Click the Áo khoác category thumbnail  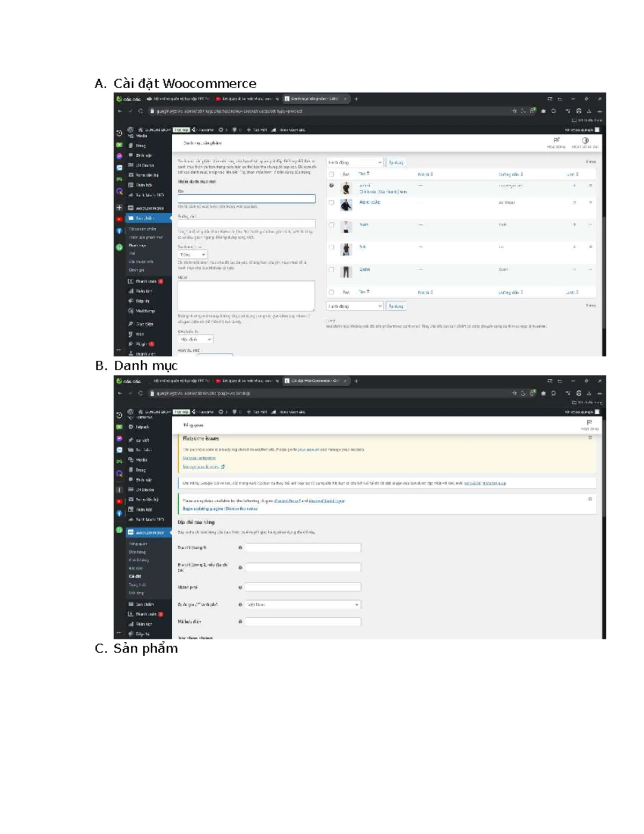pyautogui.click(x=346, y=205)
